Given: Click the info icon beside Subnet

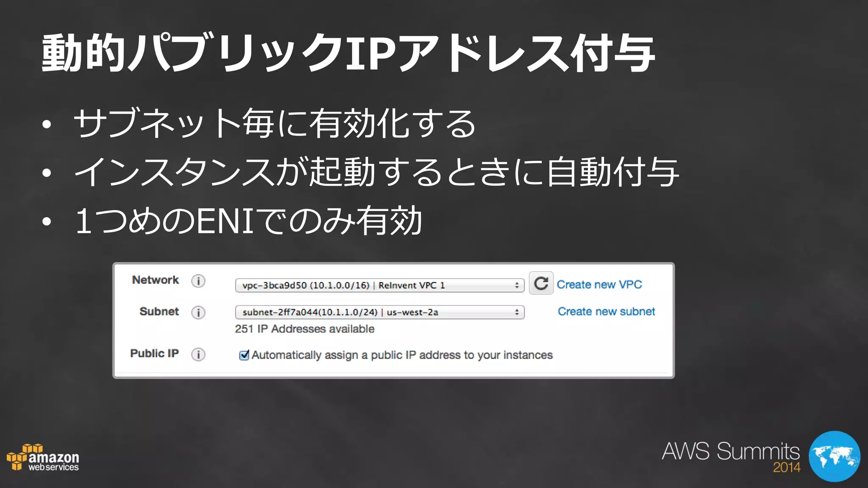Looking at the screenshot, I should (198, 313).
